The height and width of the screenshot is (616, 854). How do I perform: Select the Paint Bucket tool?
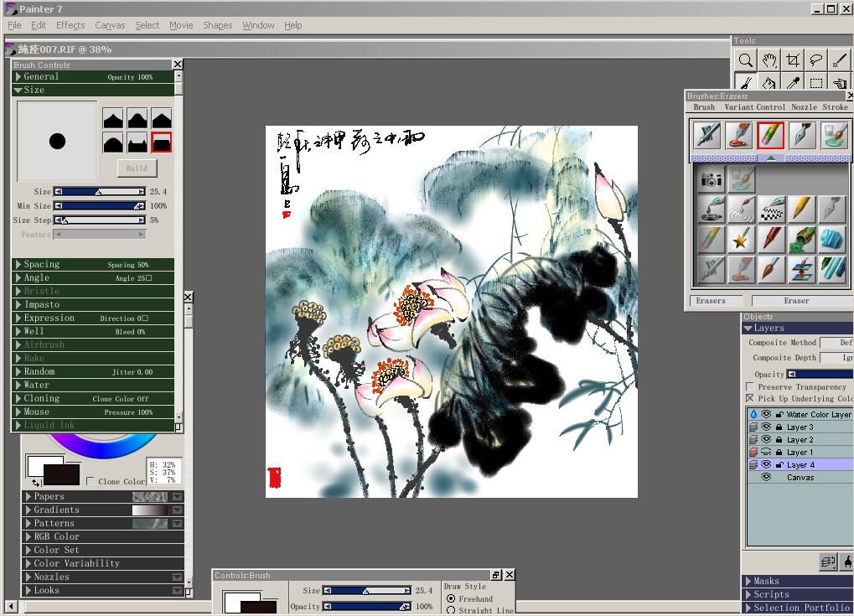[x=769, y=83]
